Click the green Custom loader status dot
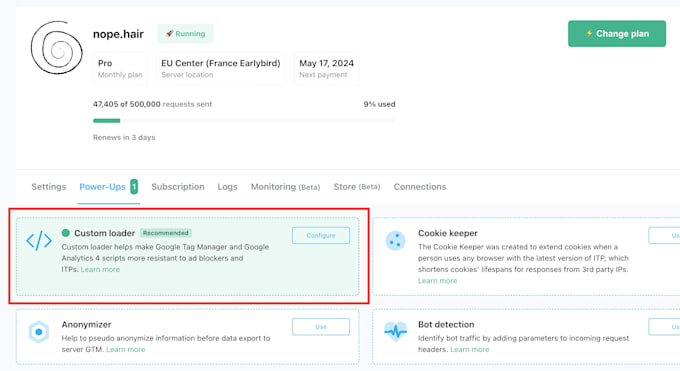Image resolution: width=680 pixels, height=371 pixels. (x=65, y=233)
